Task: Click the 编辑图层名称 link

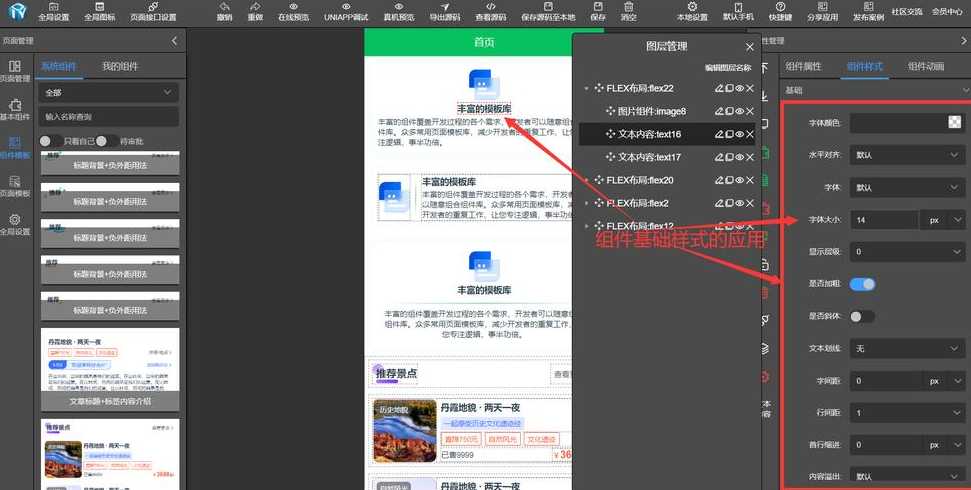Action: (728, 68)
